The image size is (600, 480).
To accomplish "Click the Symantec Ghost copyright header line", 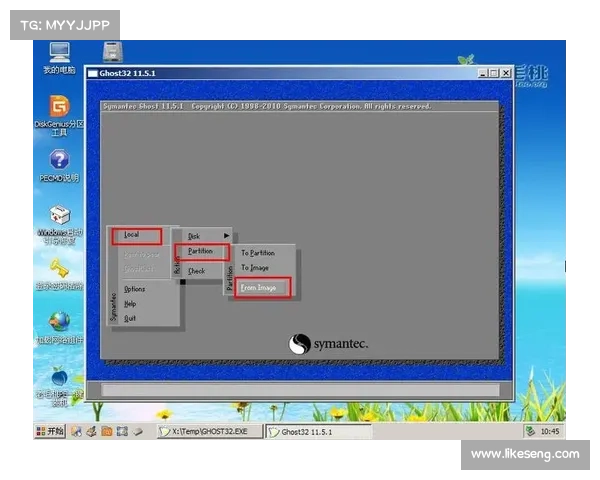I will [x=267, y=106].
